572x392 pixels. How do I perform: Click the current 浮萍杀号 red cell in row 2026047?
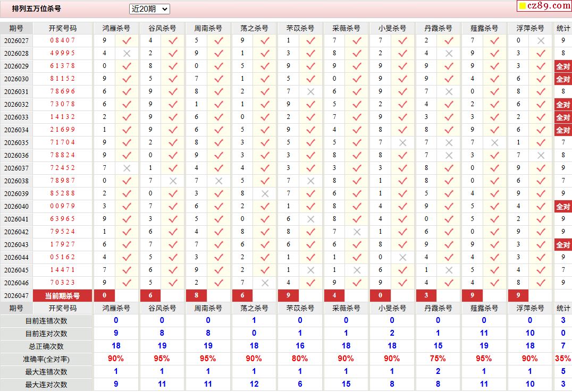point(518,296)
